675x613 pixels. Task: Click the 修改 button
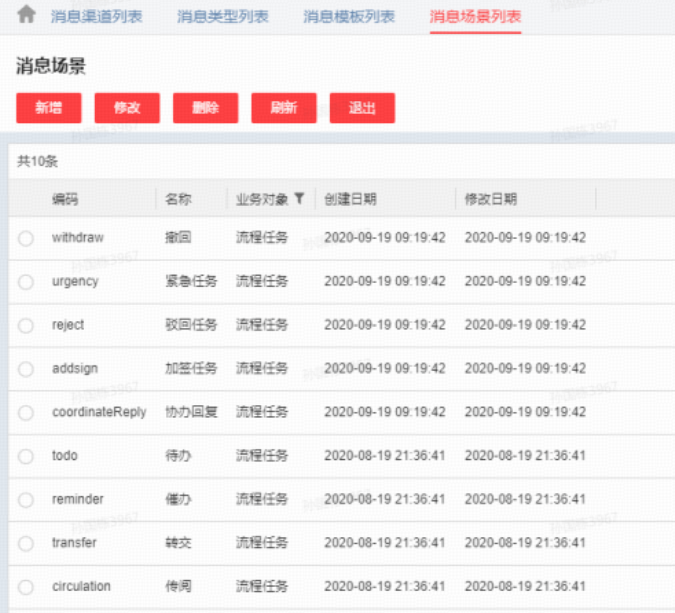pos(127,108)
